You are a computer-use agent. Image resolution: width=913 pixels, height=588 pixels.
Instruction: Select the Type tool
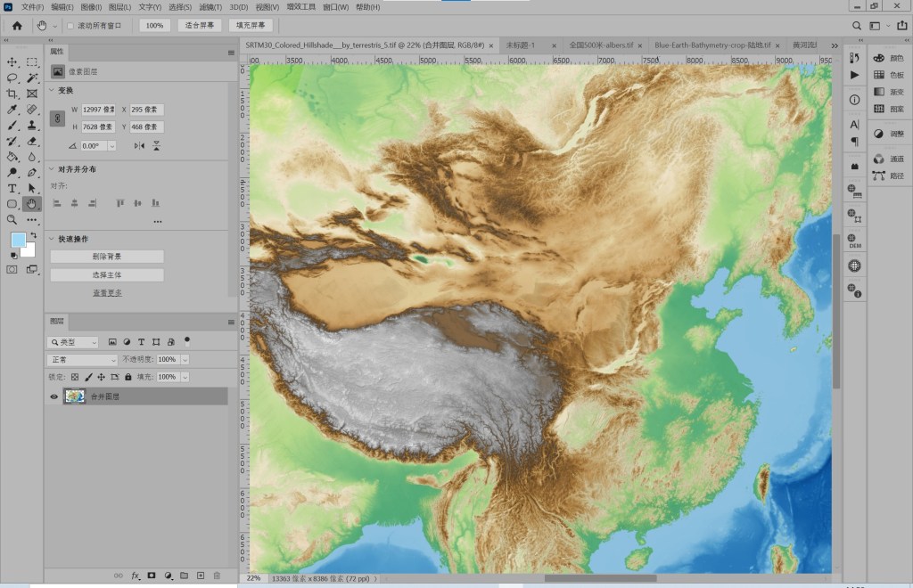coord(12,188)
